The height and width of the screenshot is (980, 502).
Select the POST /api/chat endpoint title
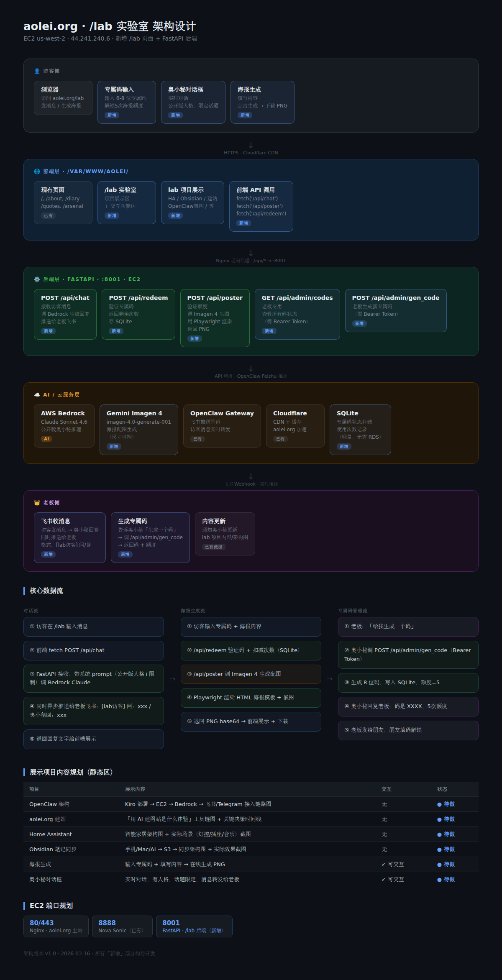(65, 298)
